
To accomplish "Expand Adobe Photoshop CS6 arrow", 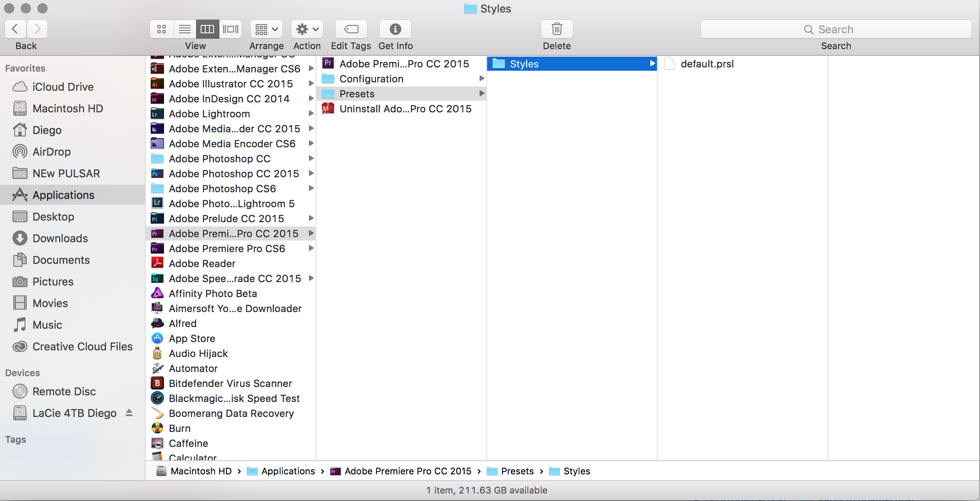I will tap(311, 188).
